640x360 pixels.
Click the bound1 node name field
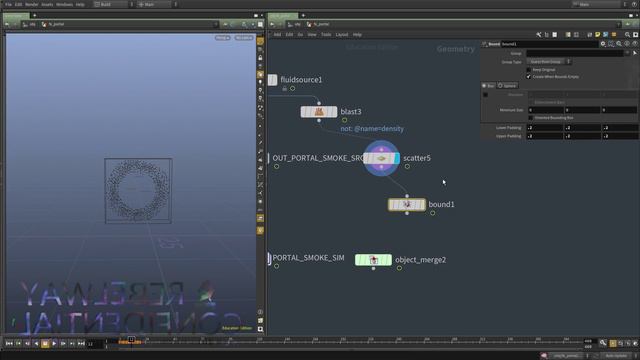549,44
